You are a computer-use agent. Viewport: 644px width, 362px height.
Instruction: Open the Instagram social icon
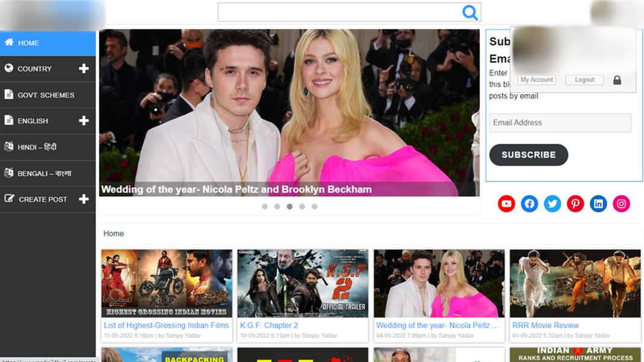(x=622, y=203)
